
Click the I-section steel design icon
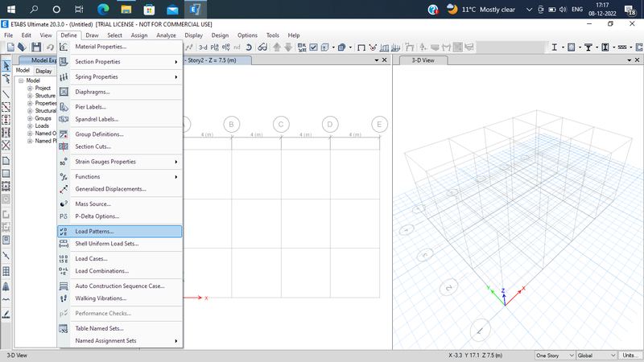click(x=554, y=47)
